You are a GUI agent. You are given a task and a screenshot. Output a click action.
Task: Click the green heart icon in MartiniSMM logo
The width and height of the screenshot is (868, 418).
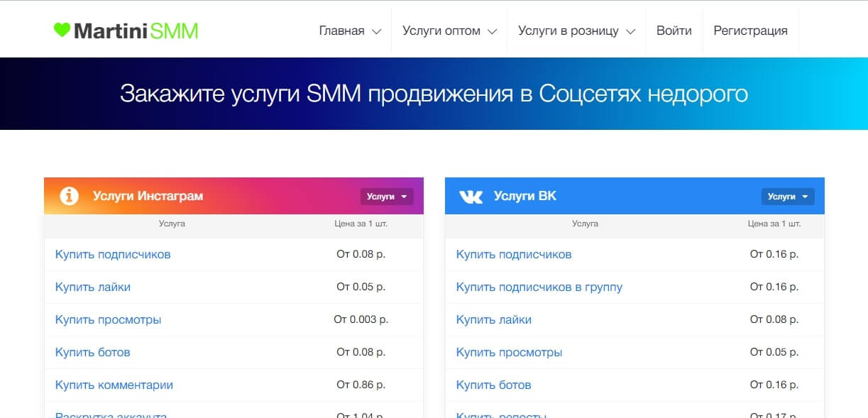click(60, 30)
